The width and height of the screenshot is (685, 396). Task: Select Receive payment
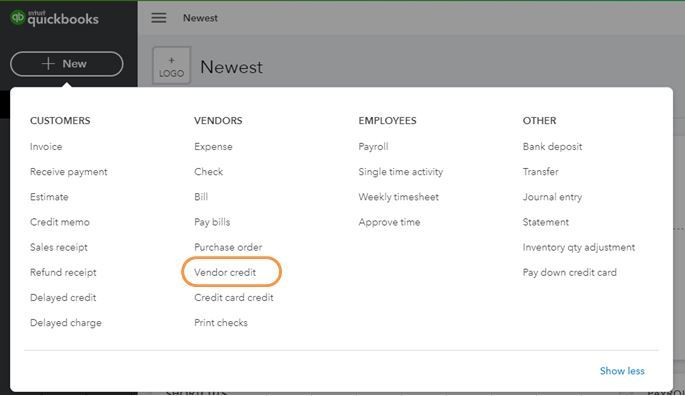pos(69,172)
